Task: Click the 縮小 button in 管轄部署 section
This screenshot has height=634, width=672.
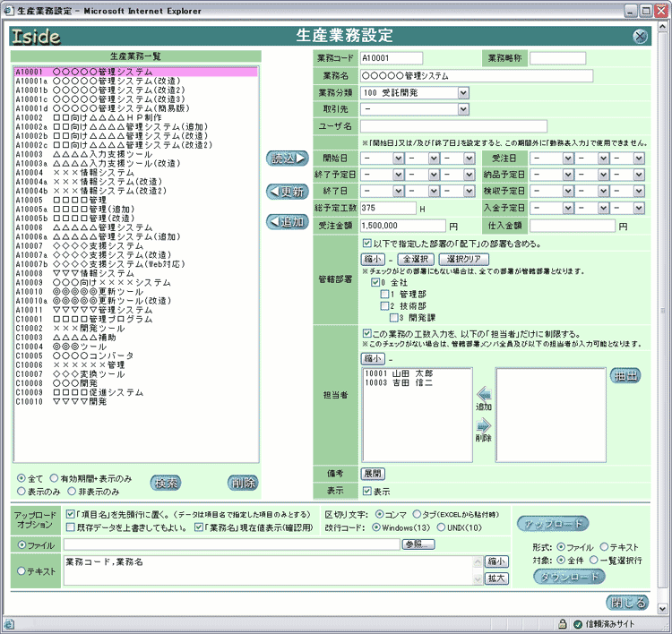Action: click(x=373, y=259)
